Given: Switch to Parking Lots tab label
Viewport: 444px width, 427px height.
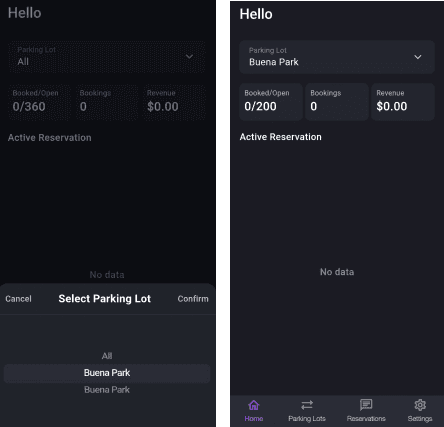Looking at the screenshot, I should coord(307,419).
